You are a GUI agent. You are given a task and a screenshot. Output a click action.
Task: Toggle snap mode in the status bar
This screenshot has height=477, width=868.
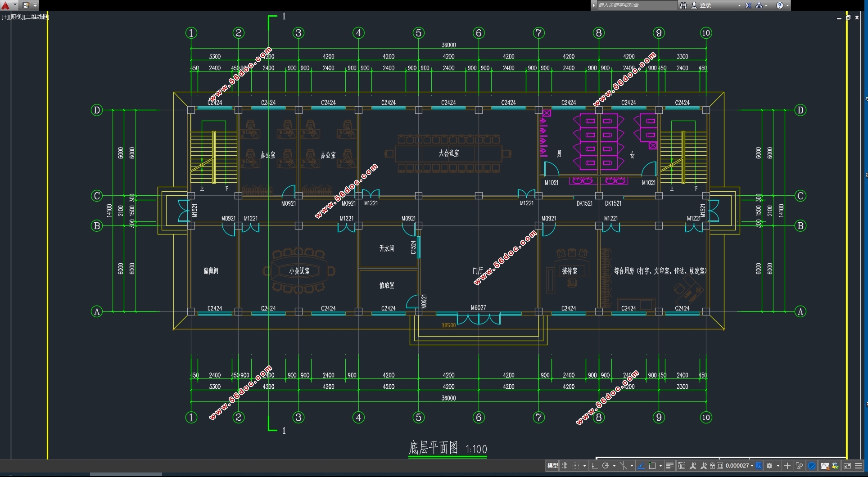pos(575,466)
